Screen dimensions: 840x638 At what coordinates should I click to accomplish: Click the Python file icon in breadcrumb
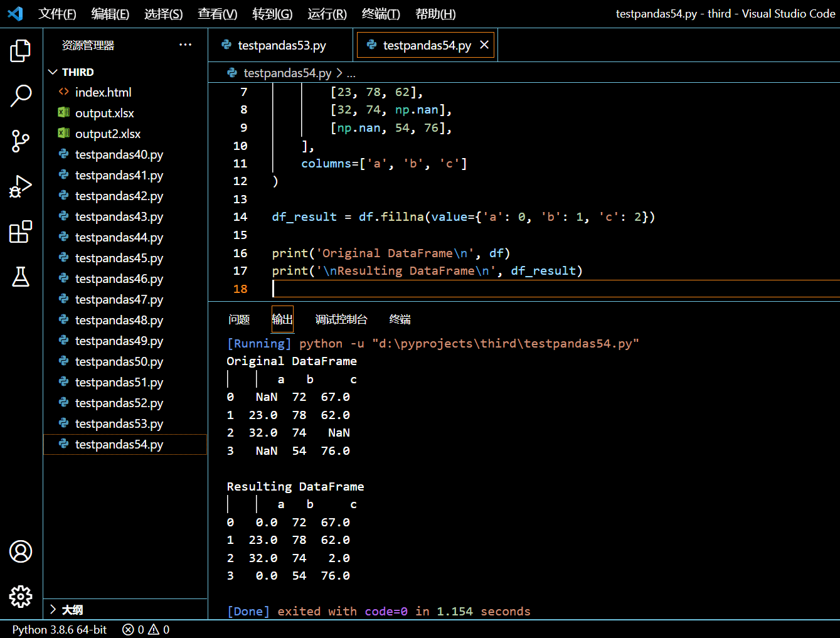coord(232,73)
